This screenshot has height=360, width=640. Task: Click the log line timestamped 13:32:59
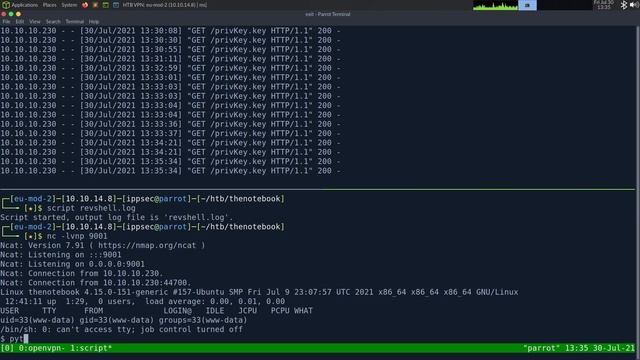[170, 68]
